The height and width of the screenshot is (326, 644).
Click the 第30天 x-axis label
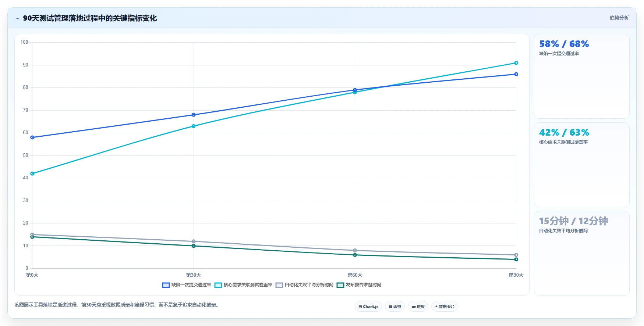click(x=194, y=275)
